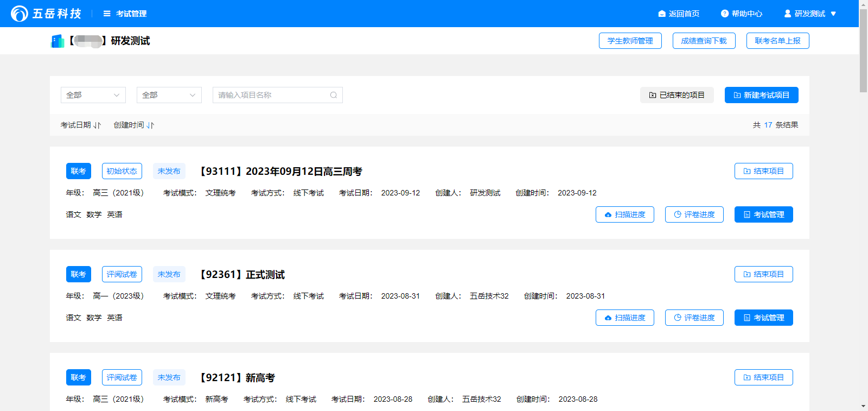This screenshot has height=411, width=868.
Task: Sort by 创建时间 using its sort arrows
Action: coord(150,125)
